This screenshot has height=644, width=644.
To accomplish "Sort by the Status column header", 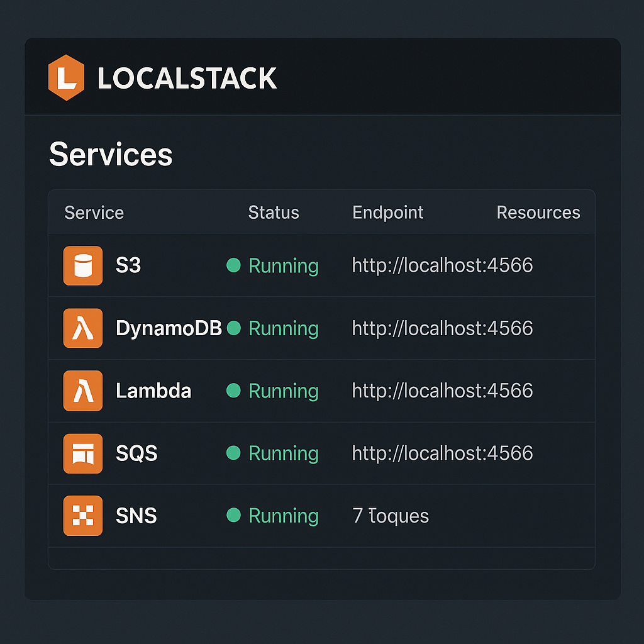I will pyautogui.click(x=274, y=213).
